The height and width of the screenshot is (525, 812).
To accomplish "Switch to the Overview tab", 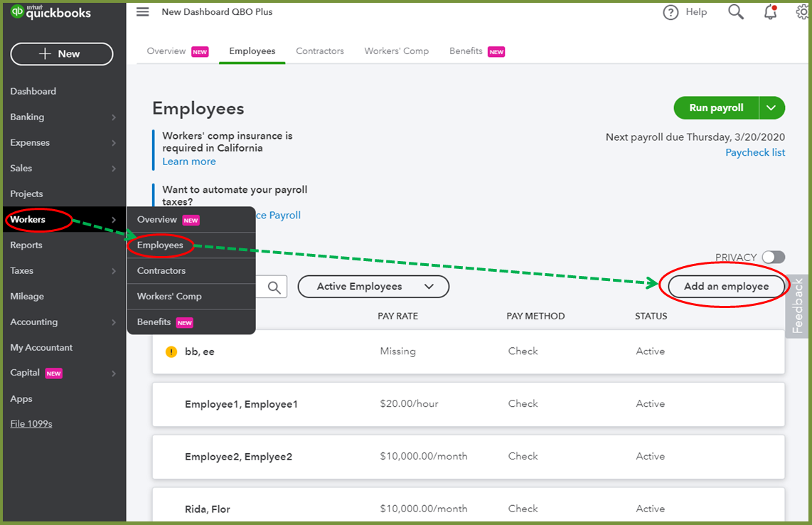I will point(177,51).
